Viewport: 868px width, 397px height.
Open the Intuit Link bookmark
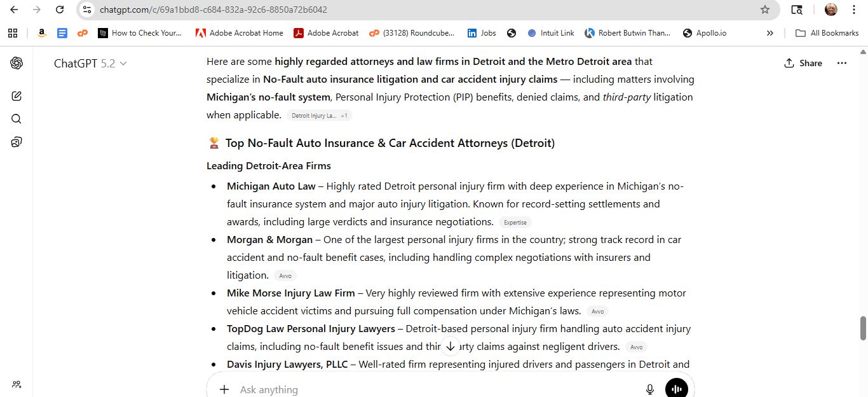[550, 33]
